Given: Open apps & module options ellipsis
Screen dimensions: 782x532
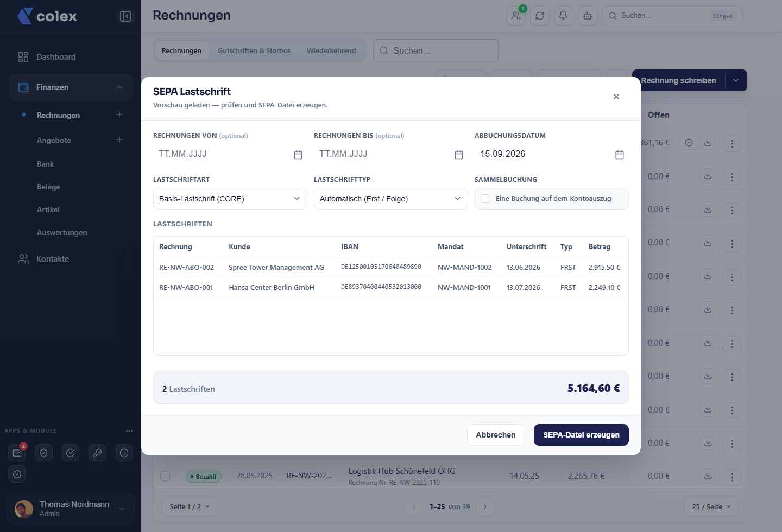Looking at the screenshot, I should click(x=129, y=431).
